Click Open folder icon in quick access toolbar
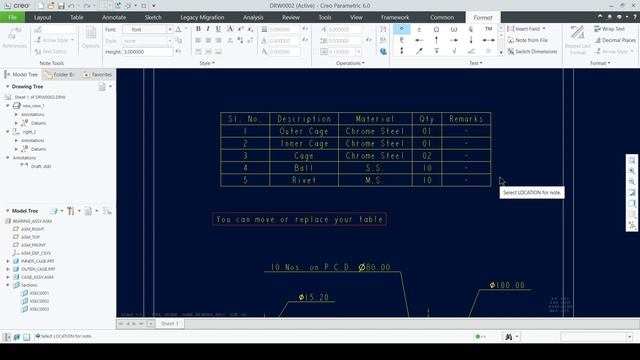 (x=51, y=6)
